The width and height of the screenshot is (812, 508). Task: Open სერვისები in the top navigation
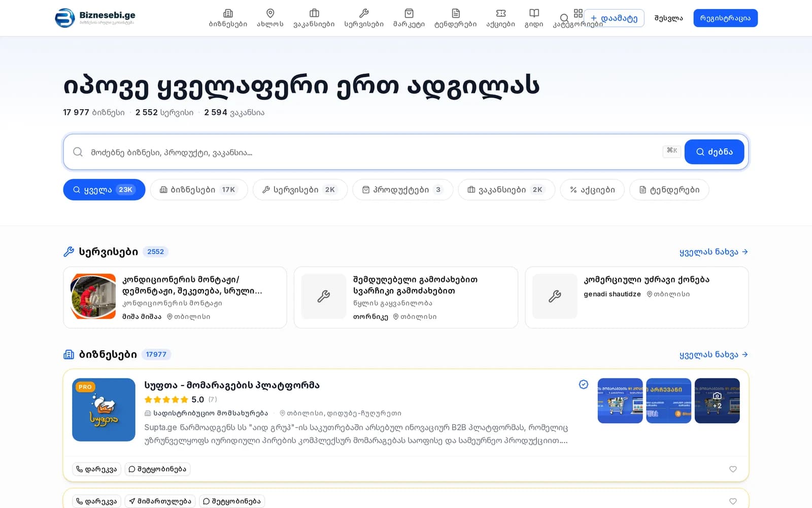(364, 18)
